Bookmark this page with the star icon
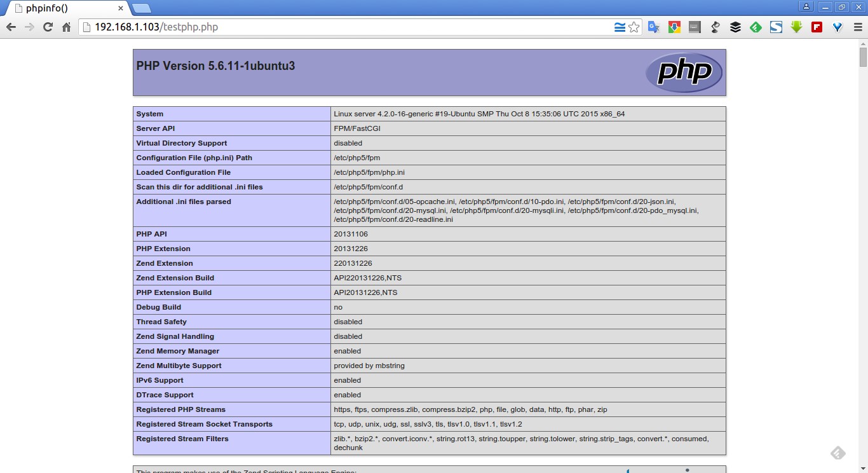868x473 pixels. tap(634, 27)
